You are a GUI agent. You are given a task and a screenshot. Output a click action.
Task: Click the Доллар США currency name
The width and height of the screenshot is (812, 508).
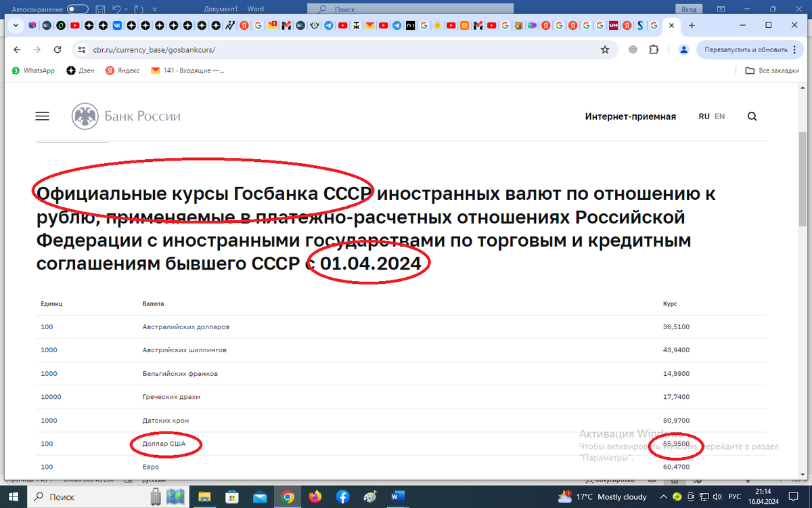click(164, 444)
